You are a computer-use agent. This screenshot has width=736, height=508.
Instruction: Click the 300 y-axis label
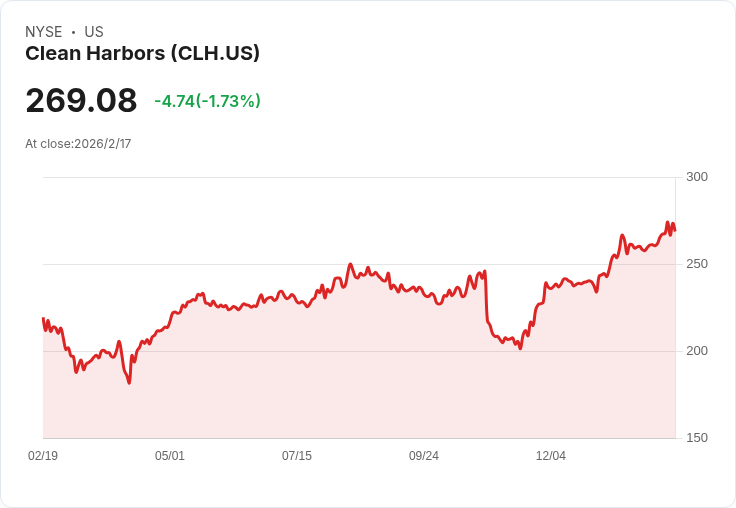pos(697,177)
